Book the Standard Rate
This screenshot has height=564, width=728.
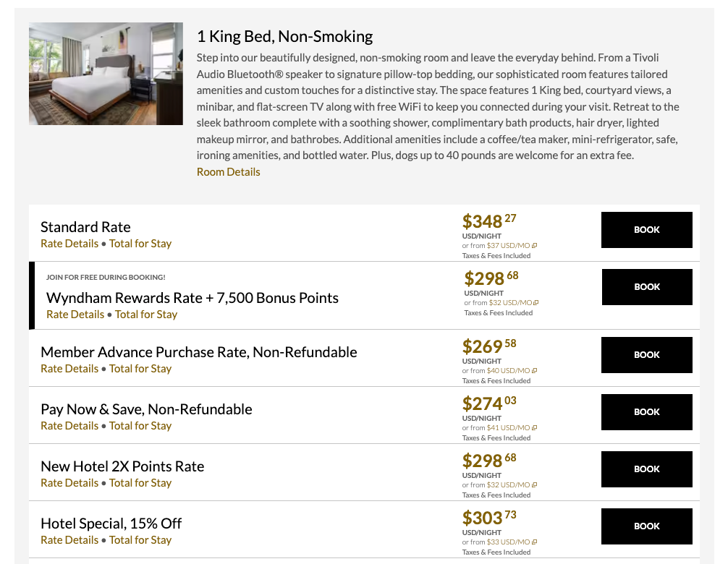click(x=646, y=230)
